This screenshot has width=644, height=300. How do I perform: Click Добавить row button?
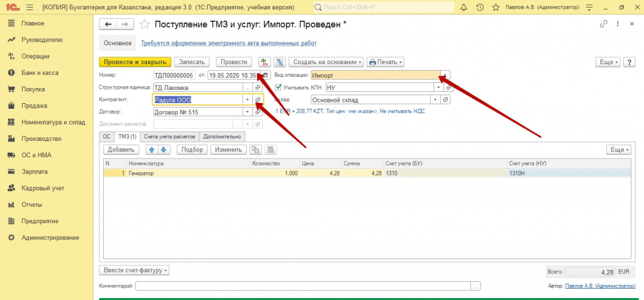coord(121,150)
